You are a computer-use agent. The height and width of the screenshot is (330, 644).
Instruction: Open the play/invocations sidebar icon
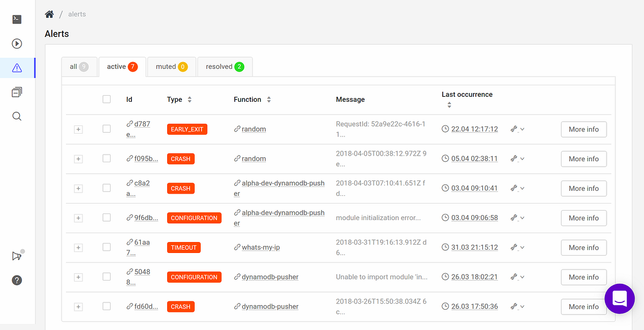pyautogui.click(x=17, y=43)
